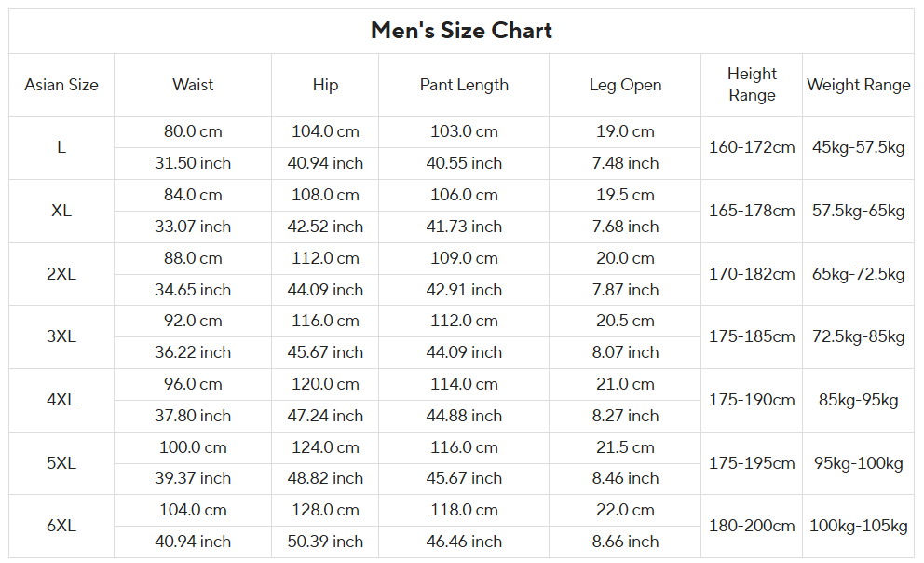Select the 160-172cm height range cell
Viewport: 924px width, 563px height.
[752, 147]
